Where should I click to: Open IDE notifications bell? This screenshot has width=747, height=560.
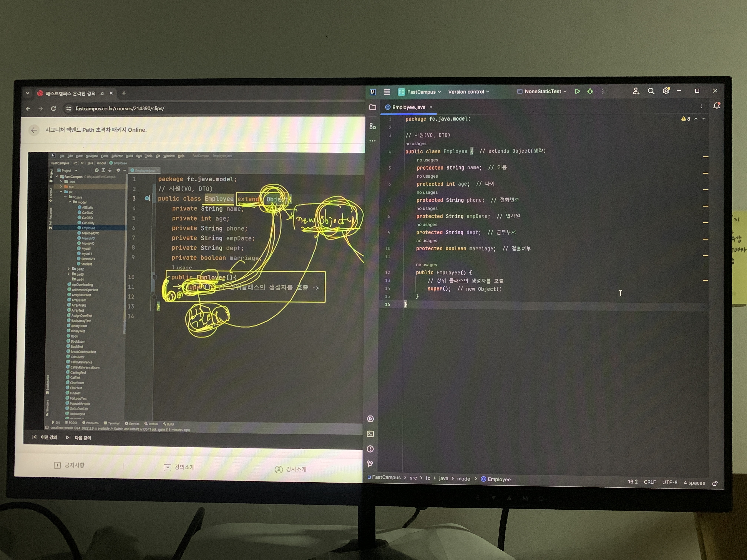[716, 106]
